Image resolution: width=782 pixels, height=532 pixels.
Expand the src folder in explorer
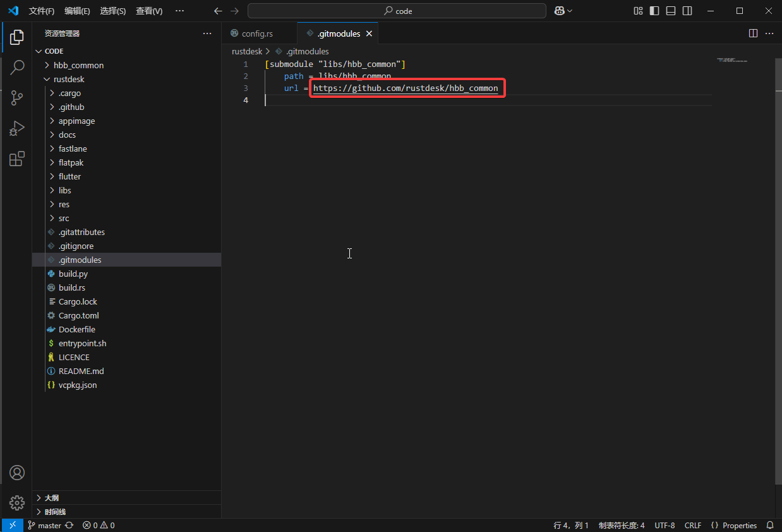(64, 218)
